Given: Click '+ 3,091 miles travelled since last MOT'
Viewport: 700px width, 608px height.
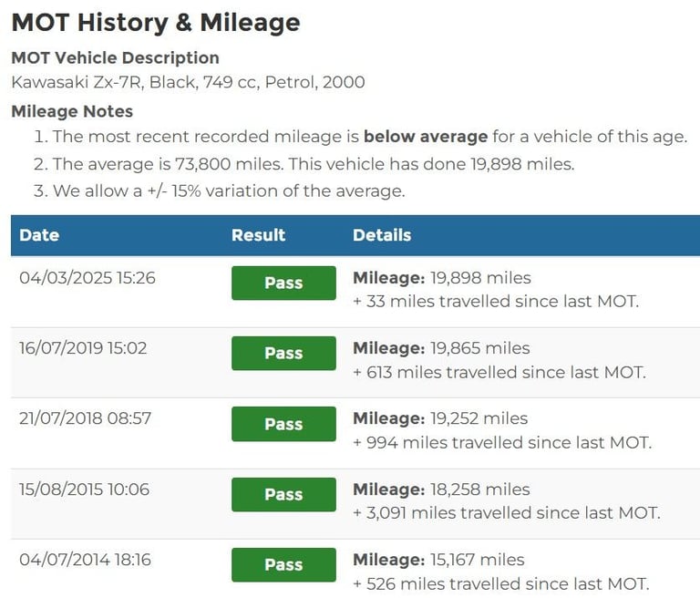Looking at the screenshot, I should click(506, 512).
